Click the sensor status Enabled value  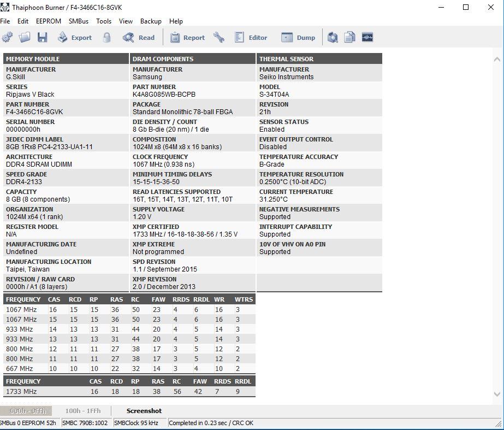[x=272, y=129]
